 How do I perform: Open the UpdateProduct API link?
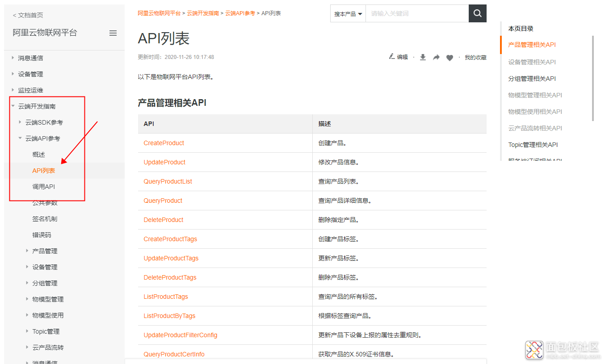164,162
